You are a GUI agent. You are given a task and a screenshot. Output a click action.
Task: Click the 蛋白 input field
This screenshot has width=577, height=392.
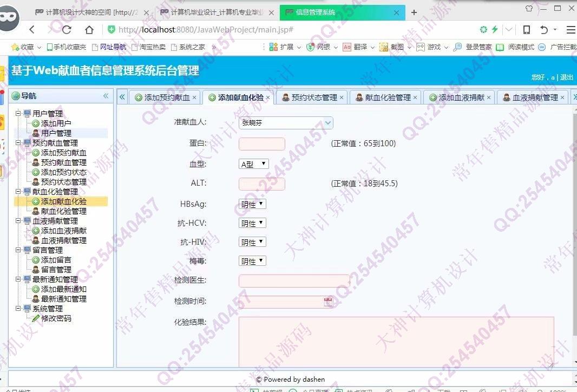coord(261,144)
